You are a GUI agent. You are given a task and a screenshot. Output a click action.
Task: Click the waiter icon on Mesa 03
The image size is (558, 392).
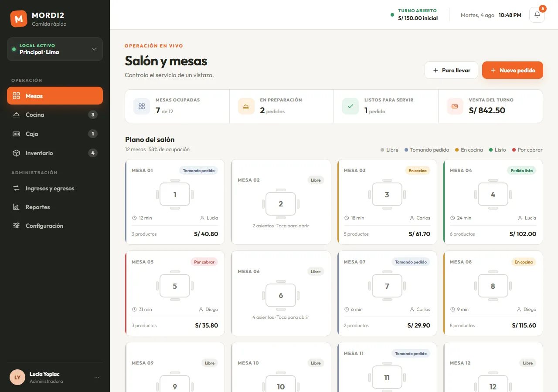pos(412,218)
